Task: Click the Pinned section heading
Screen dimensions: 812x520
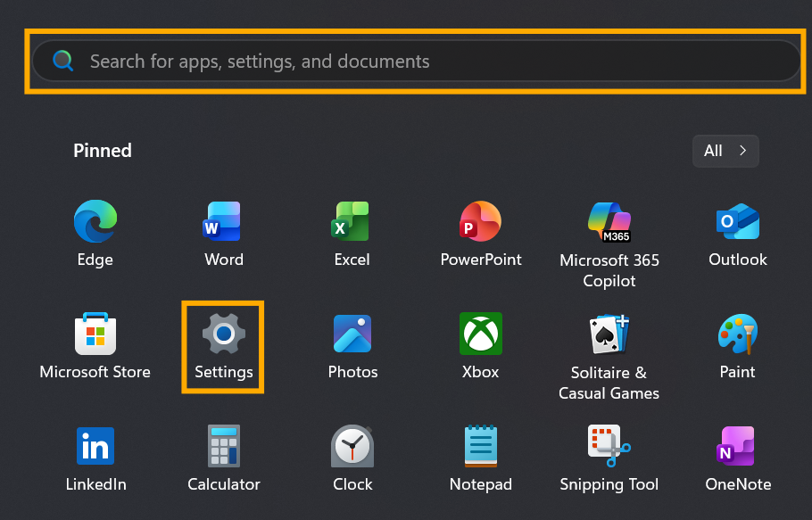Action: point(103,151)
